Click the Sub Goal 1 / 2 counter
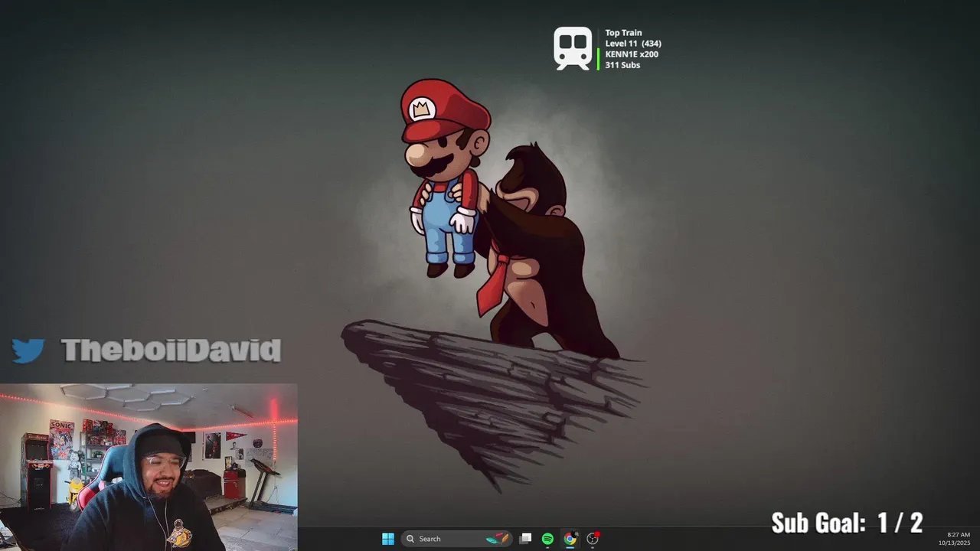This screenshot has width=980, height=551. coord(847,523)
